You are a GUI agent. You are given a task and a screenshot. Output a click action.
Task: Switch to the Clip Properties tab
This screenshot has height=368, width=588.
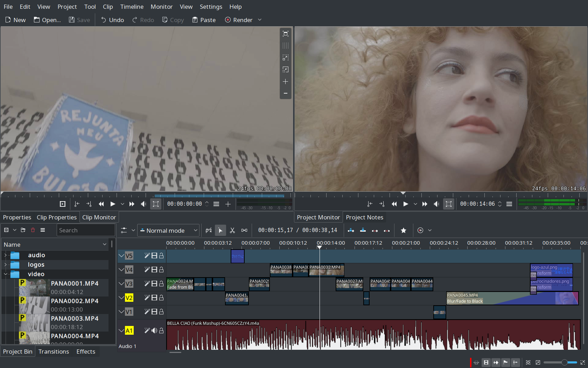tap(57, 217)
